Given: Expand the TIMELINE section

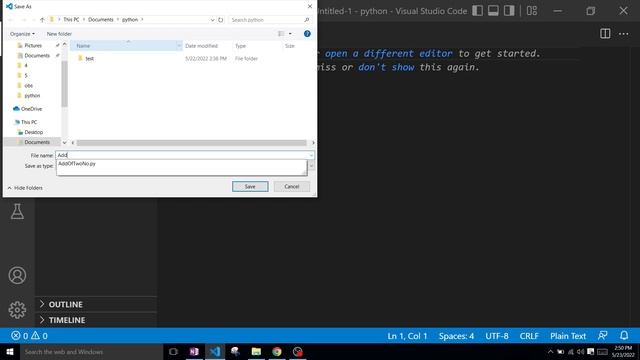Looking at the screenshot, I should tap(67, 320).
